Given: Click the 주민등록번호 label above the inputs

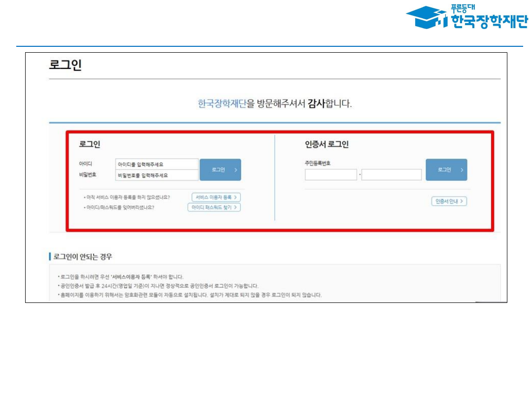Looking at the screenshot, I should (x=317, y=163).
